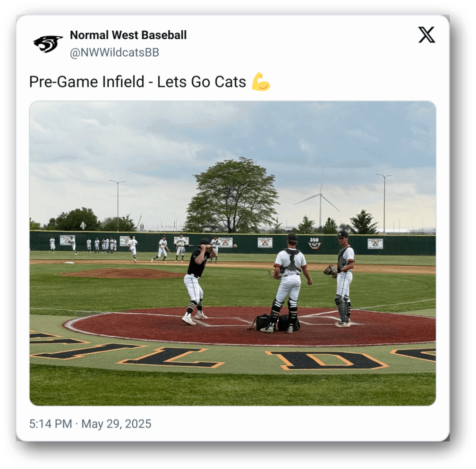Click the wind turbine in the photo
Viewport: 476px width, 469px height.
point(320,200)
